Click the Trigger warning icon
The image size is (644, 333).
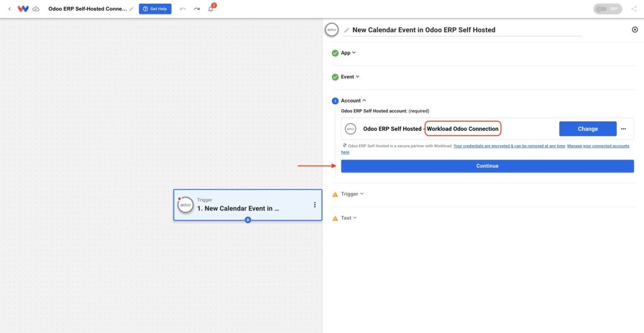coord(335,194)
